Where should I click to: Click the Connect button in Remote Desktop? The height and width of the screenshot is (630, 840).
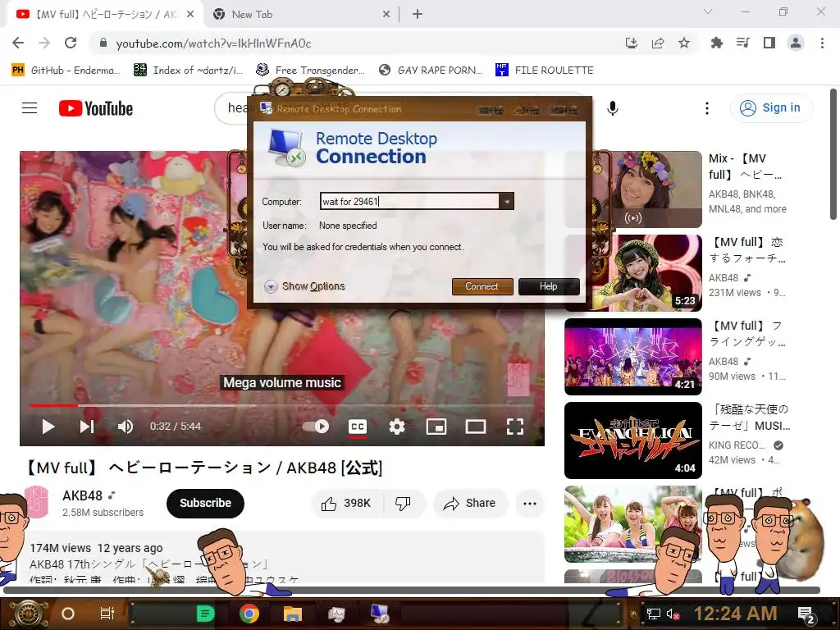click(x=482, y=286)
